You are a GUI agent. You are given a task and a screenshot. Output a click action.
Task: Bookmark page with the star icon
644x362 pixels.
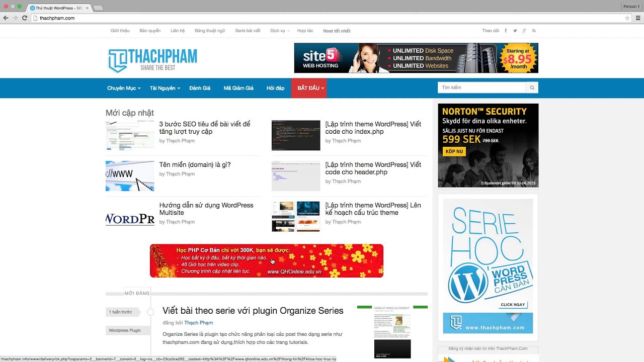tap(627, 18)
